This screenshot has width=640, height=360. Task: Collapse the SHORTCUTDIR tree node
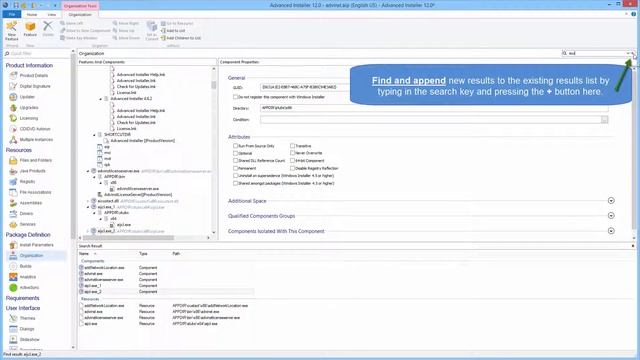pyautogui.click(x=94, y=135)
